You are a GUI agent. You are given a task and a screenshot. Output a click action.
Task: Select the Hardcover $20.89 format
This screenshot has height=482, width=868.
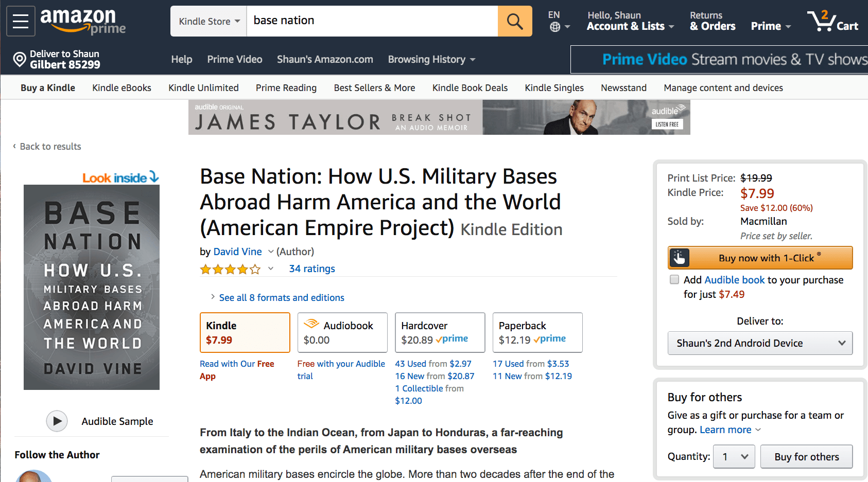[x=440, y=332]
